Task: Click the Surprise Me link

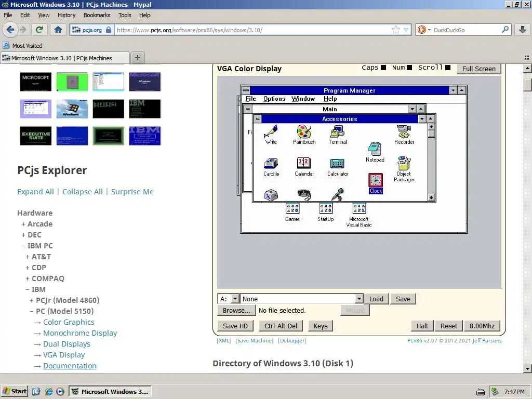Action: tap(132, 192)
